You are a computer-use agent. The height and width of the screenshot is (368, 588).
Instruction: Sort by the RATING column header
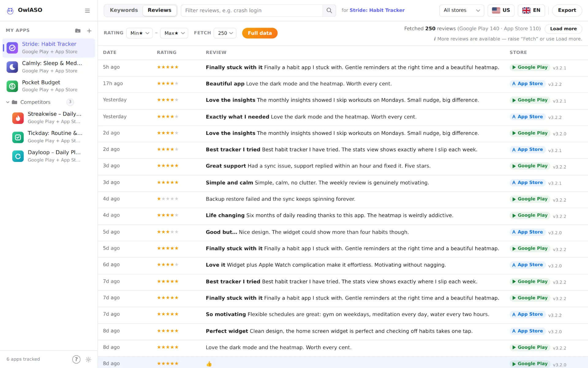(167, 52)
